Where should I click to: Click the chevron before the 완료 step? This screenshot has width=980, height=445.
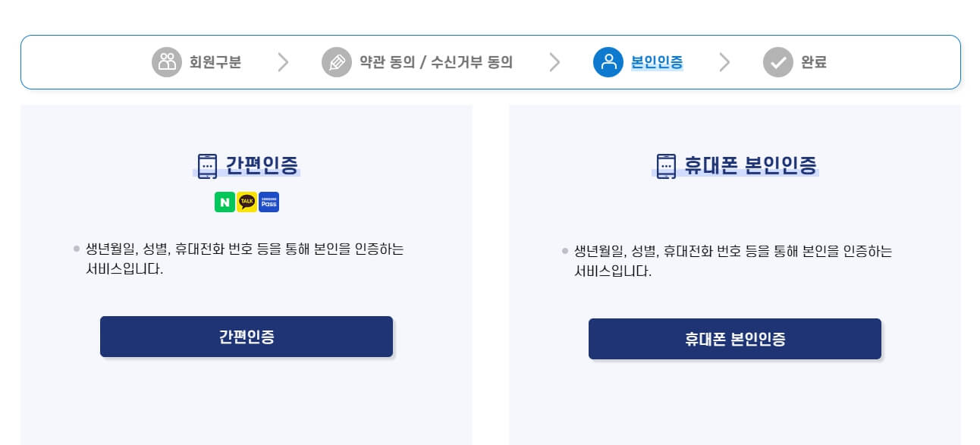coord(725,62)
